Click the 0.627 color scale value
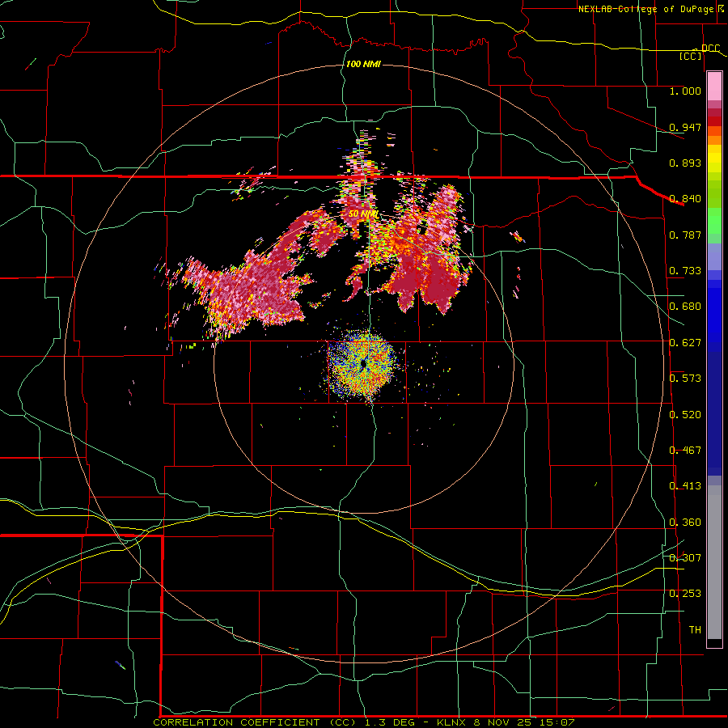The image size is (728, 728). pos(685,343)
